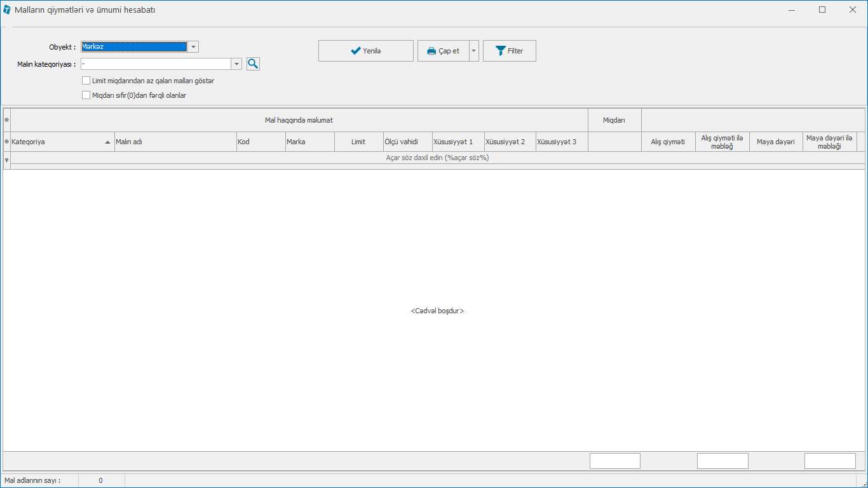Expand the Malın kateqoriyası dropdown
868x488 pixels.
(236, 64)
